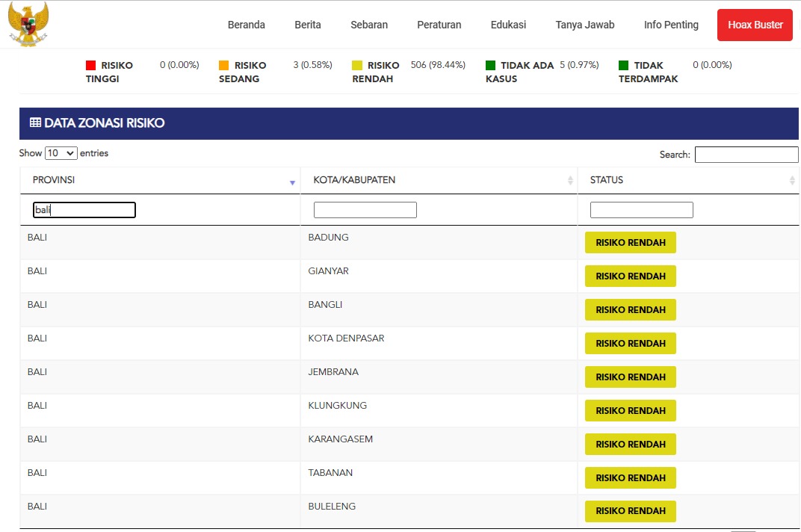This screenshot has height=532, width=801.
Task: Click the 506 (98.44%) count value
Action: (438, 65)
